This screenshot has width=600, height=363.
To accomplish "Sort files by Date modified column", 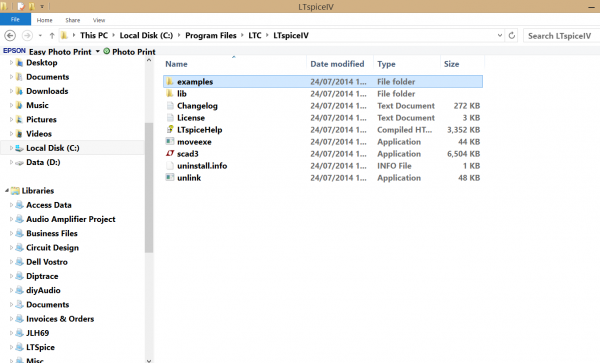I will pos(337,64).
